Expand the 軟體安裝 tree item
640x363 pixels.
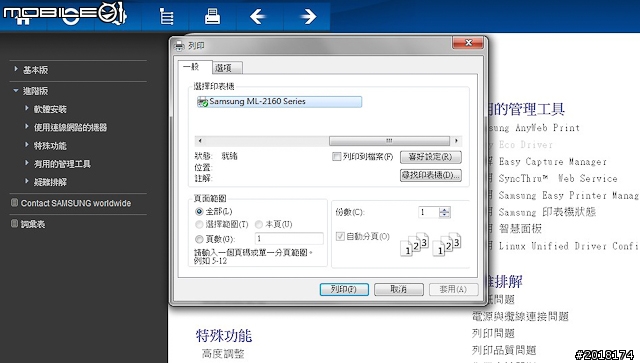pos(27,108)
